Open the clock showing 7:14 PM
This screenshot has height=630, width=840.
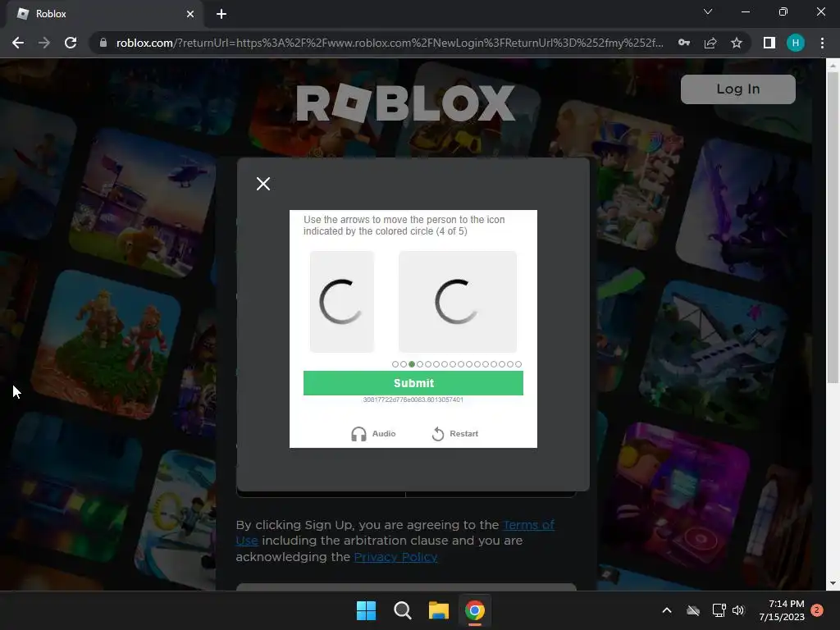coord(782,610)
